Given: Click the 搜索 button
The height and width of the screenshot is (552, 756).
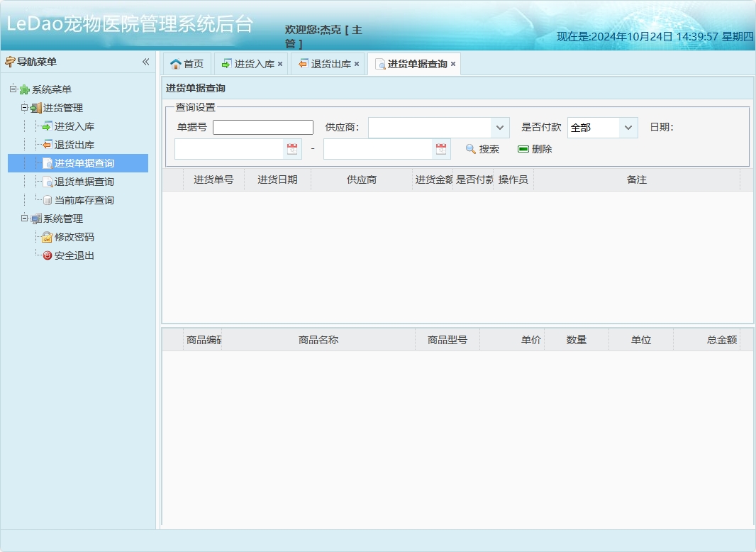Looking at the screenshot, I should pos(482,149).
